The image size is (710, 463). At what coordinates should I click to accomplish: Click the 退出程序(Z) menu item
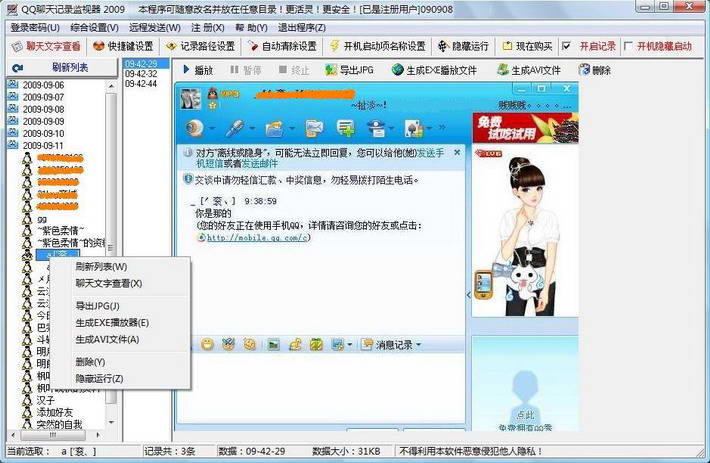tap(302, 28)
